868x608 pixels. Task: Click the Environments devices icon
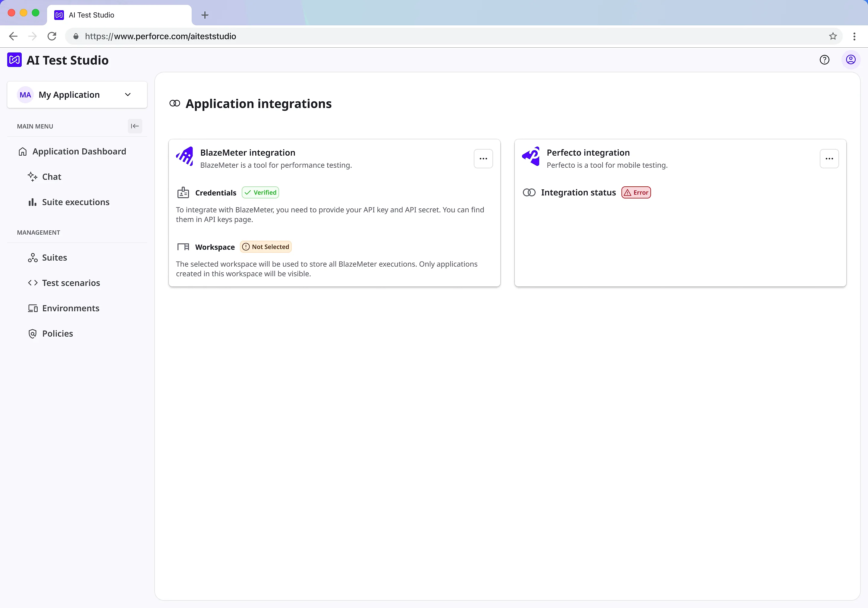(33, 308)
